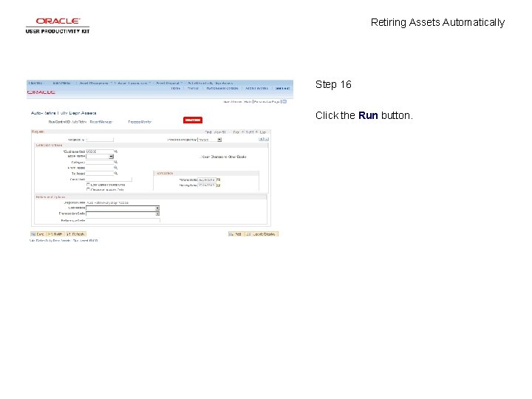
Task: Click the View All link
Action: 220,132
